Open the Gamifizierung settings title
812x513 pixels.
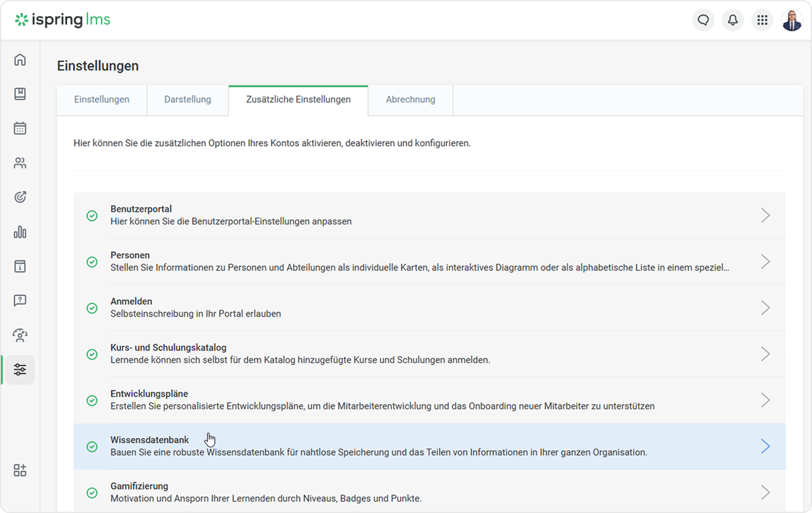pos(139,487)
